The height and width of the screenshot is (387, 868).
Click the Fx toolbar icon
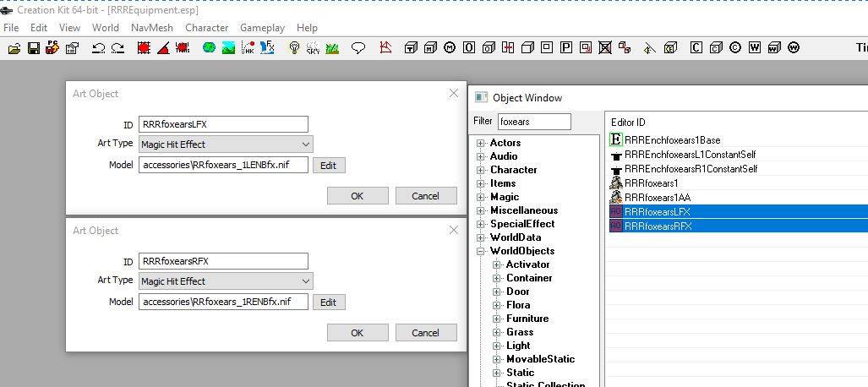pyautogui.click(x=267, y=48)
